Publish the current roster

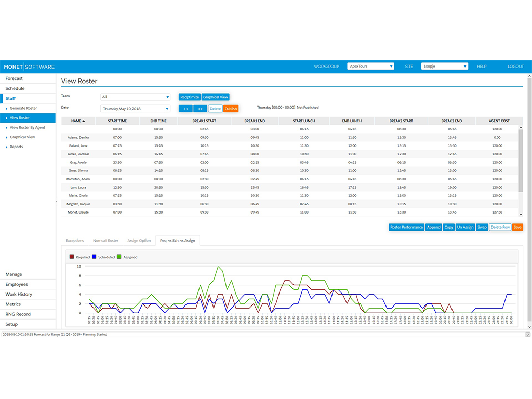(x=230, y=108)
